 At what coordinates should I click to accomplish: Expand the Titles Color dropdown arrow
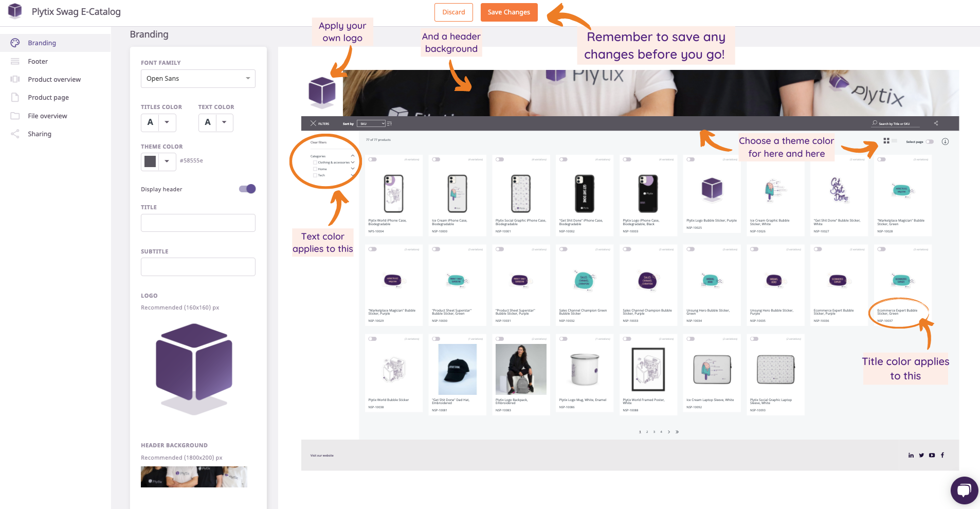167,122
